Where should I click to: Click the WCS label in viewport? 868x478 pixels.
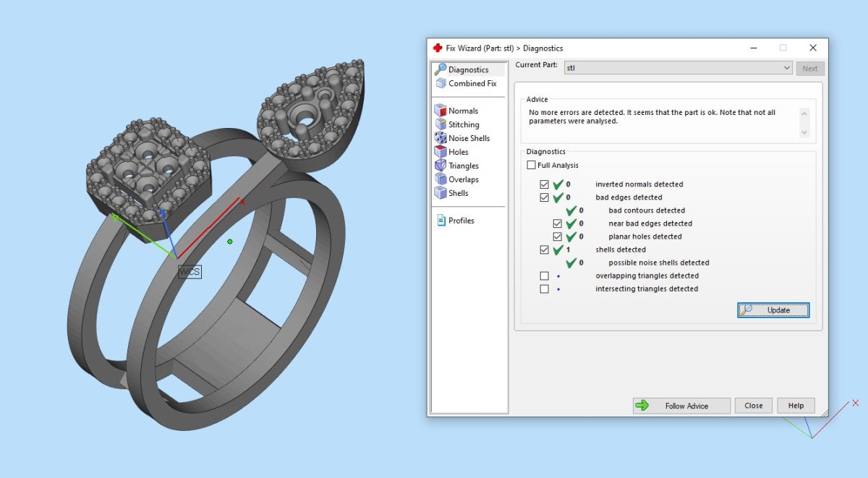tap(190, 272)
